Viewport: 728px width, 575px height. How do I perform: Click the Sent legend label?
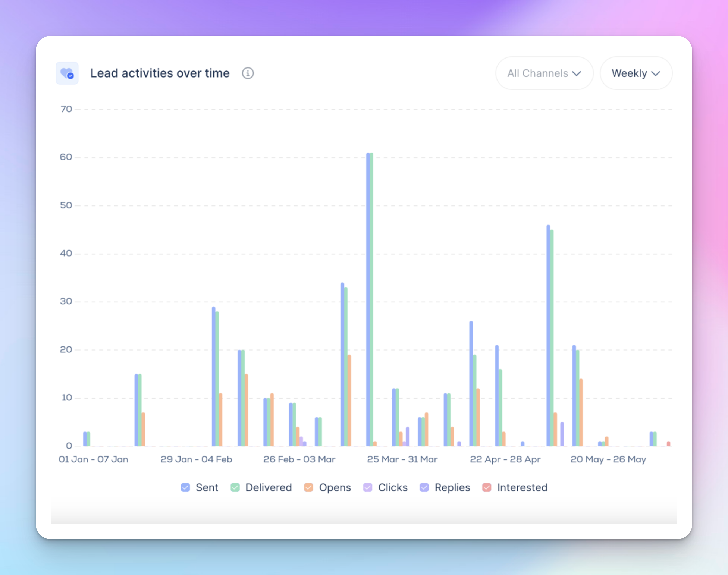pos(207,487)
